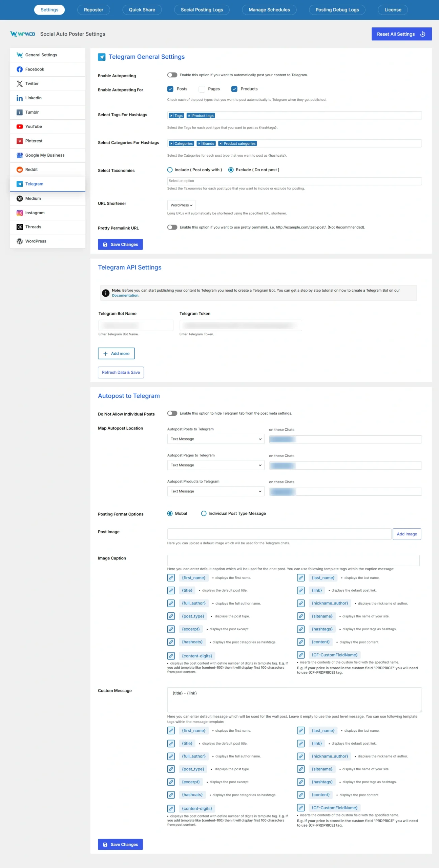This screenshot has height=868, width=439.
Task: Save Changes under Telegram General Settings
Action: coord(120,244)
